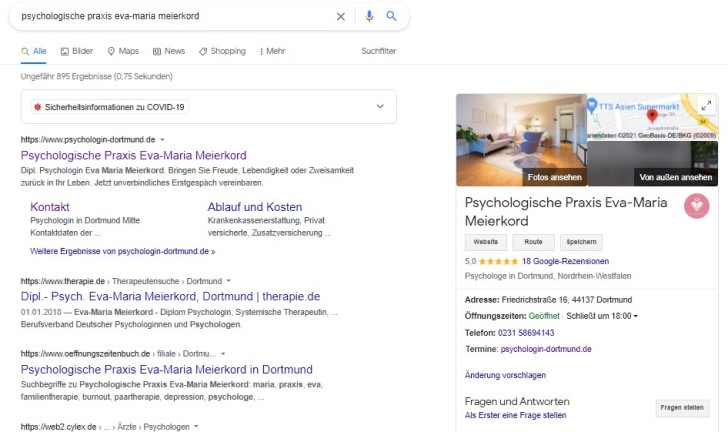Screen dimensions: 728x432
Task: Clear the search query with the X icon
Action: pos(340,16)
